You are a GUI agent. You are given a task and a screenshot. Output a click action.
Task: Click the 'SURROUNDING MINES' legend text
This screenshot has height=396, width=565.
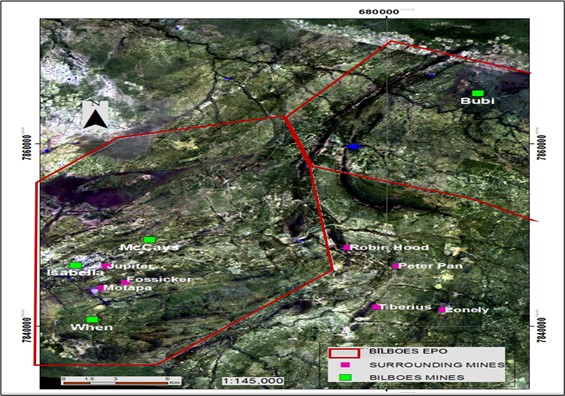click(x=437, y=365)
